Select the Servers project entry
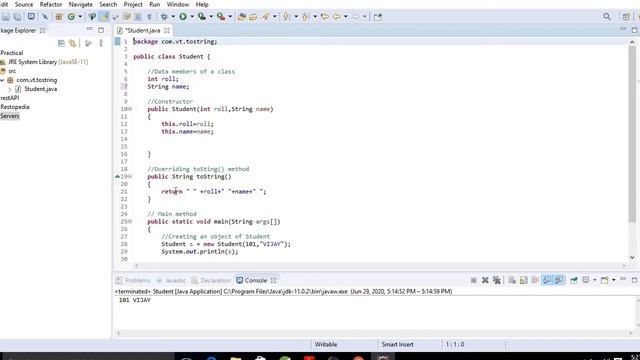This screenshot has width=640, height=360. pos(10,116)
